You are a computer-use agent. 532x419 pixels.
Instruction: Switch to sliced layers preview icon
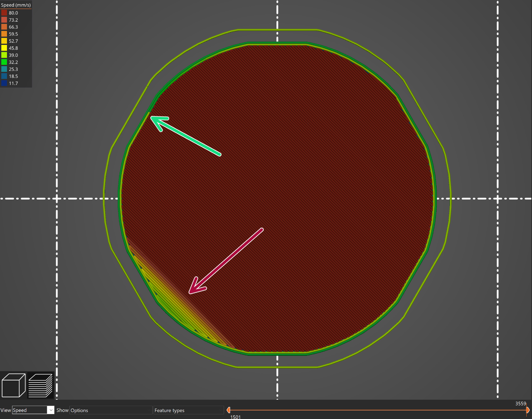41,385
